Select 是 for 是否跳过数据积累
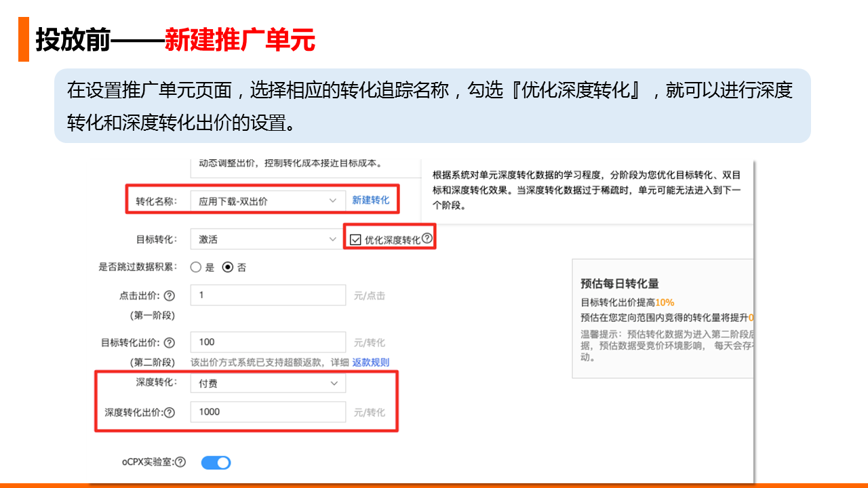 point(196,267)
